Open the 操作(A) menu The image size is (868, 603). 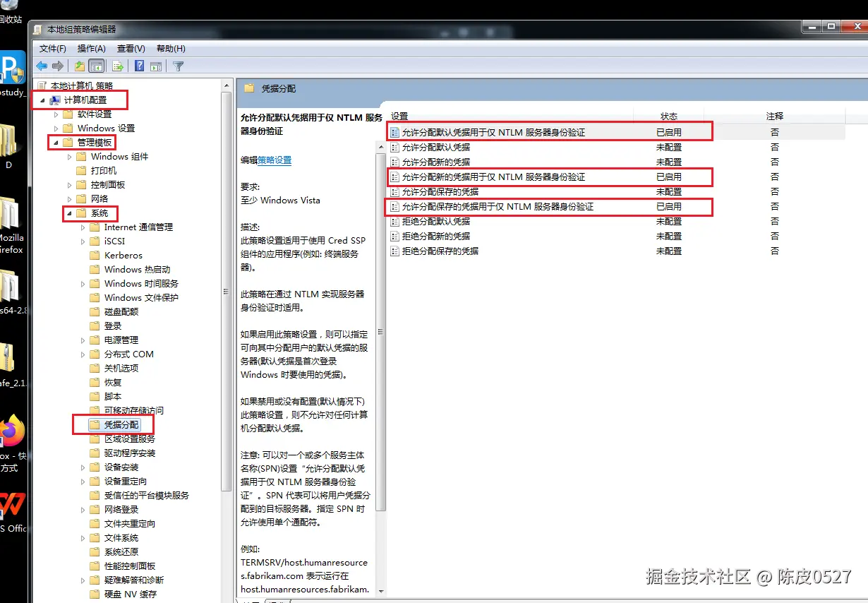(90, 48)
